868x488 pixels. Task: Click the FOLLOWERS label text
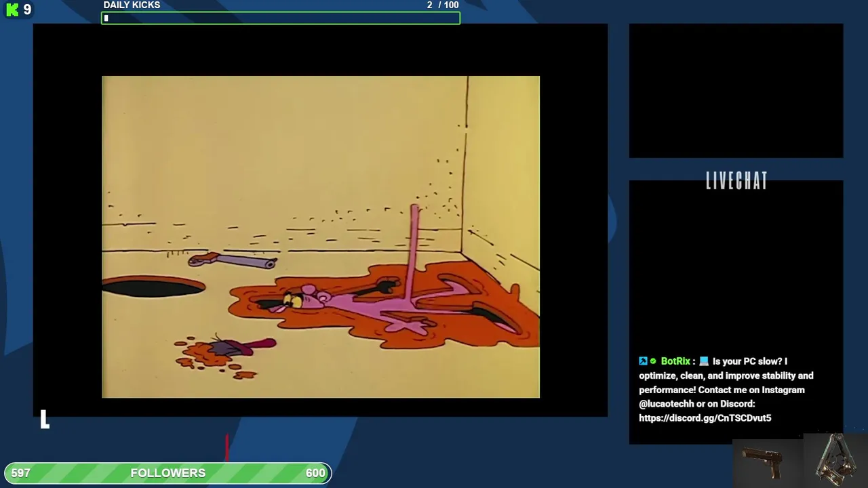168,473
